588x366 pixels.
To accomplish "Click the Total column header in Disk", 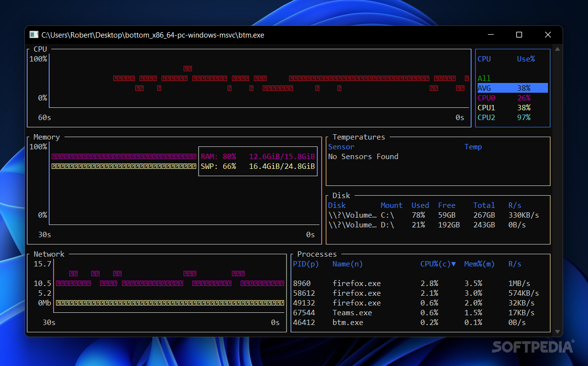I will pyautogui.click(x=484, y=205).
